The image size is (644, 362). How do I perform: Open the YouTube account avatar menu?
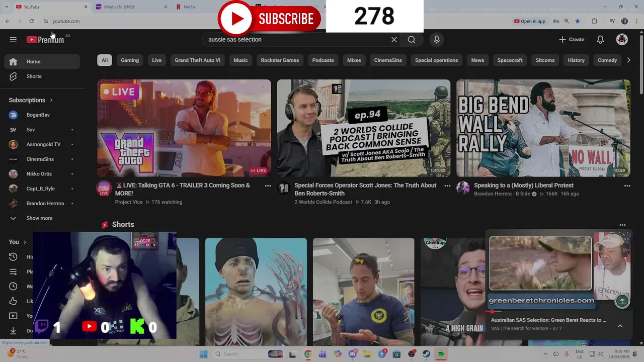pos(622,40)
